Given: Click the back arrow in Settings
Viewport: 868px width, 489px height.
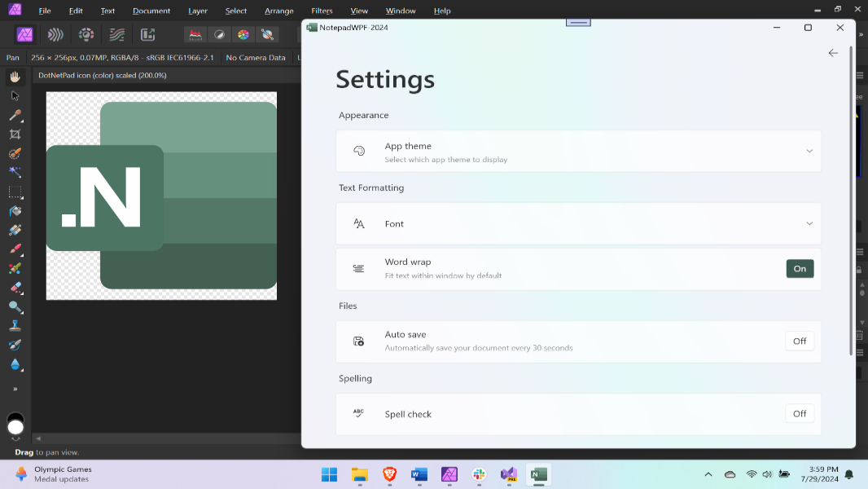Looking at the screenshot, I should (x=833, y=53).
